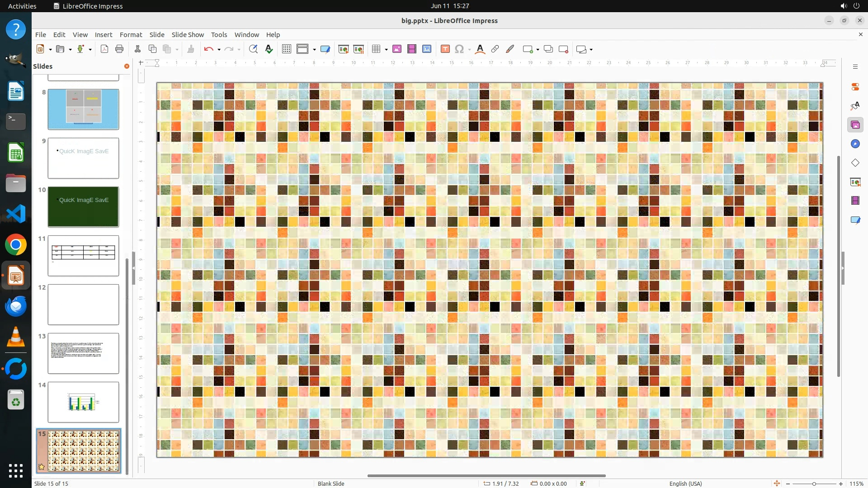Click the Export as PDF icon

[104, 49]
